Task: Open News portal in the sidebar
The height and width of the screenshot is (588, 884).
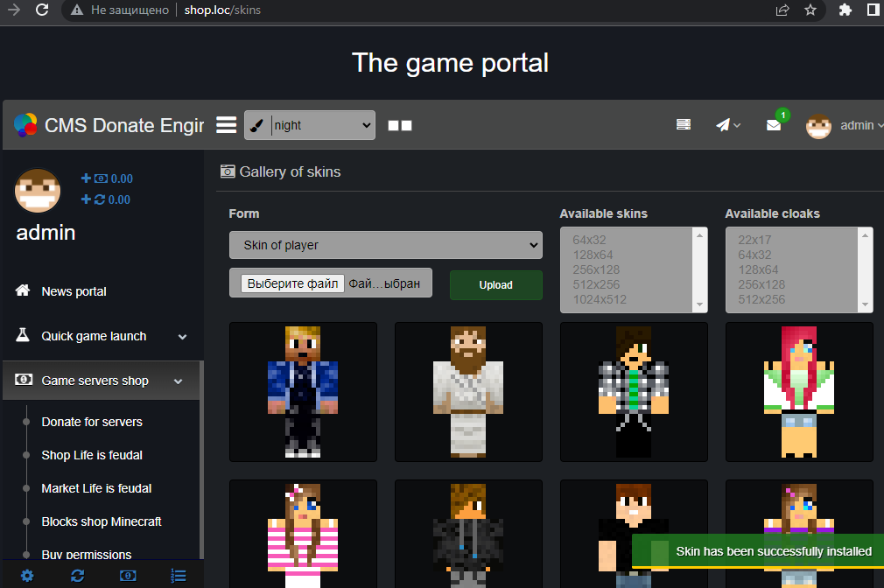Action: (x=74, y=291)
